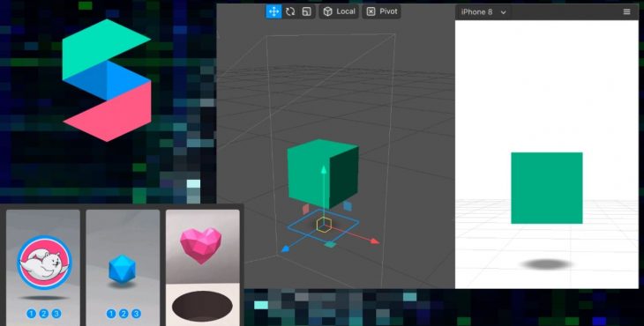The height and width of the screenshot is (326, 644).
Task: Toggle the Pivot mode button
Action: (382, 11)
